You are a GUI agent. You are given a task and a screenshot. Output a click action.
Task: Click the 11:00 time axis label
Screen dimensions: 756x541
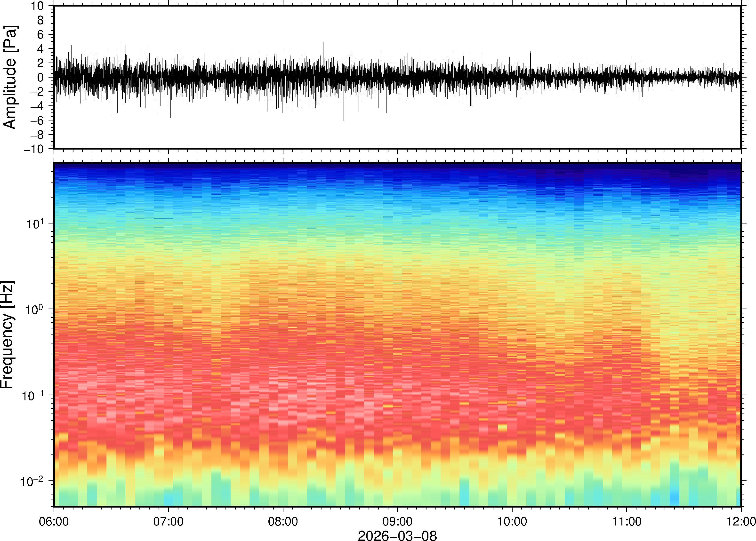point(626,521)
